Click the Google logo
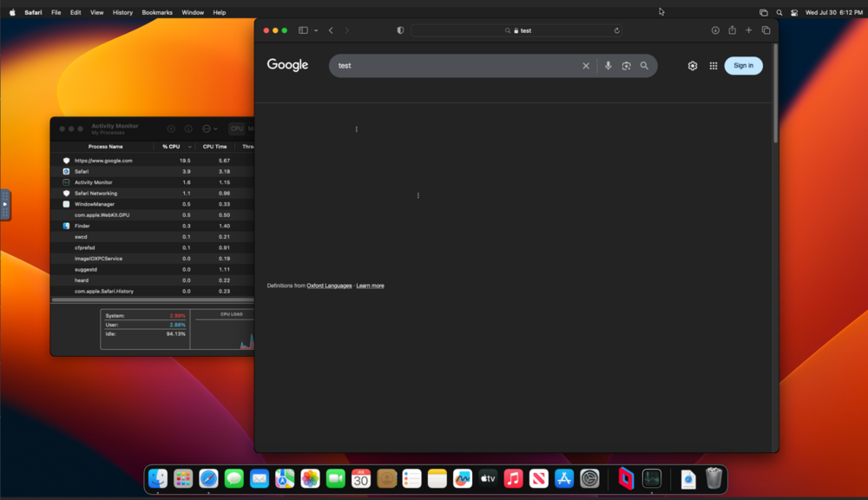 coord(287,65)
